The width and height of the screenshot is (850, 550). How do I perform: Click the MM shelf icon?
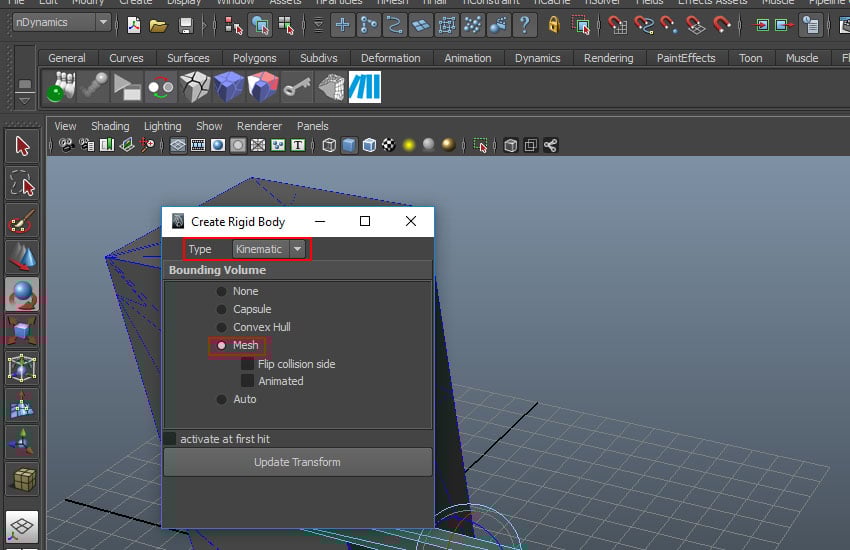pos(364,88)
